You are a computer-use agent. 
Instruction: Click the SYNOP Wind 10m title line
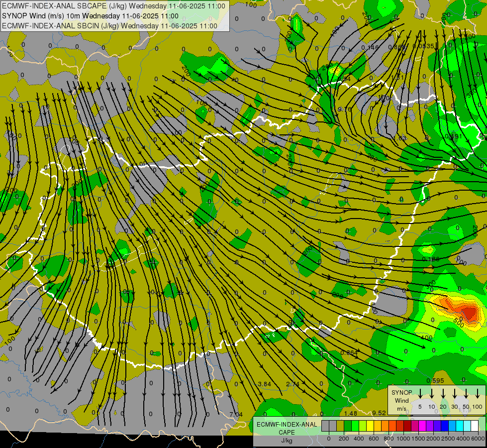coord(90,16)
